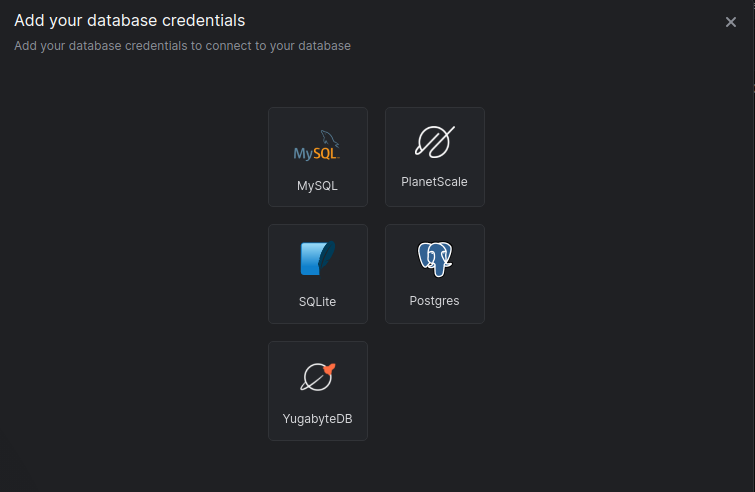Click the MySQL dolphin logo icon
This screenshot has width=755, height=492.
coord(329,138)
